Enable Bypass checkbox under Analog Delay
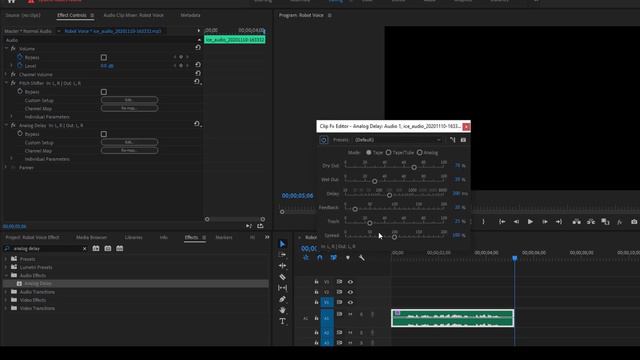Viewport: 640px width, 360px height. pyautogui.click(x=104, y=134)
